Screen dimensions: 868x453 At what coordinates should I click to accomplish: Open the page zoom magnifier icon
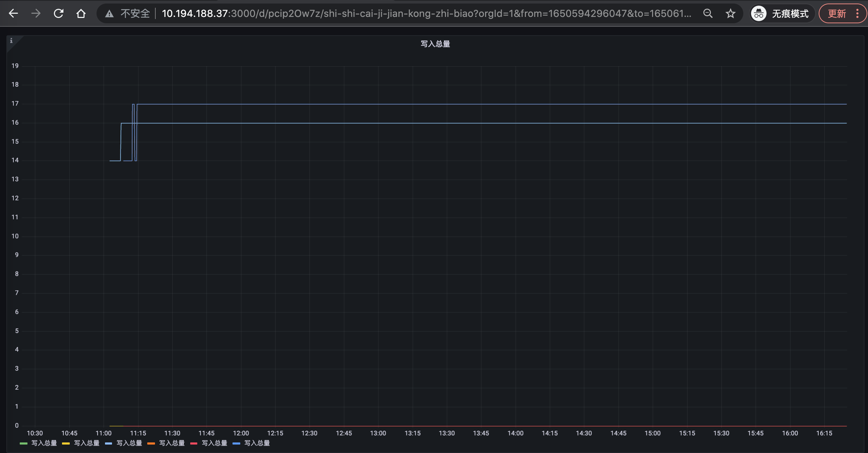[x=708, y=14]
